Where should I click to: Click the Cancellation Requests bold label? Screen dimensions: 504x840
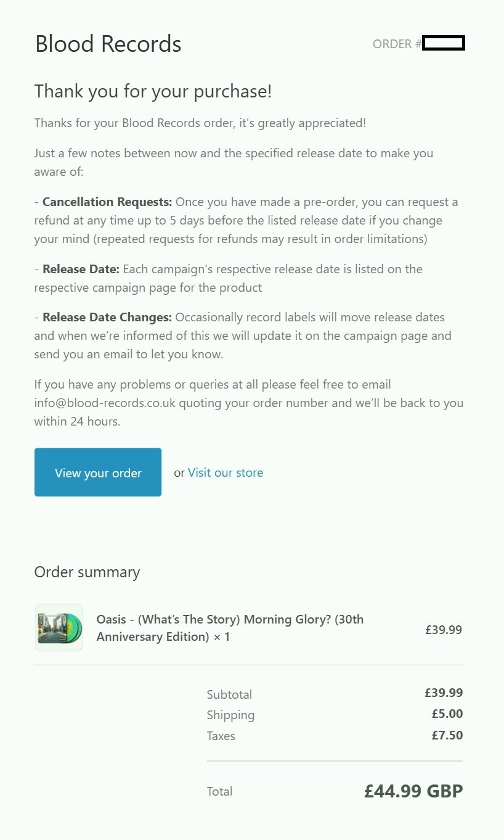(107, 202)
